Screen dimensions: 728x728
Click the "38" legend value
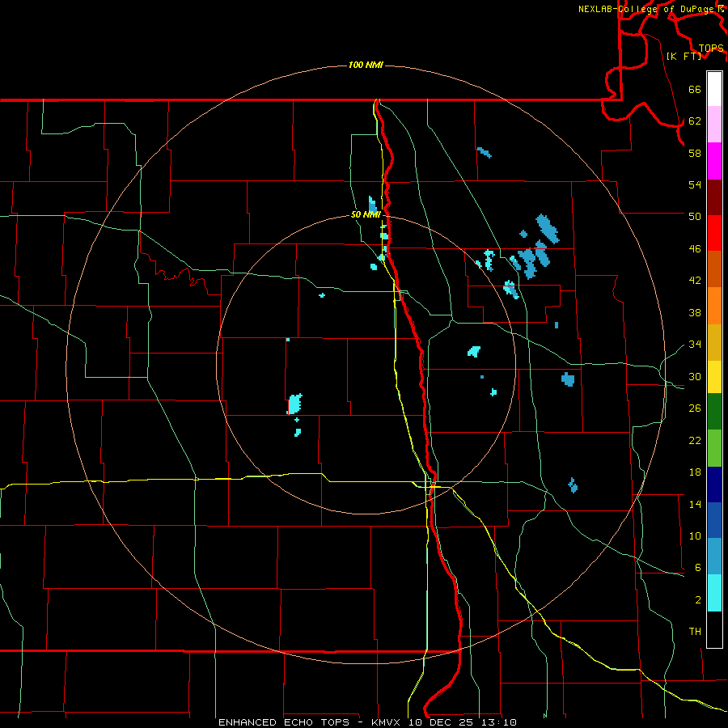(695, 312)
